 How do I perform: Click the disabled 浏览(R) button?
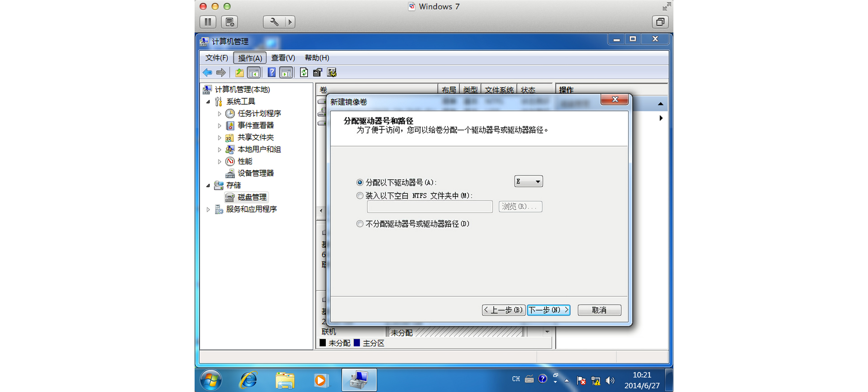point(520,206)
